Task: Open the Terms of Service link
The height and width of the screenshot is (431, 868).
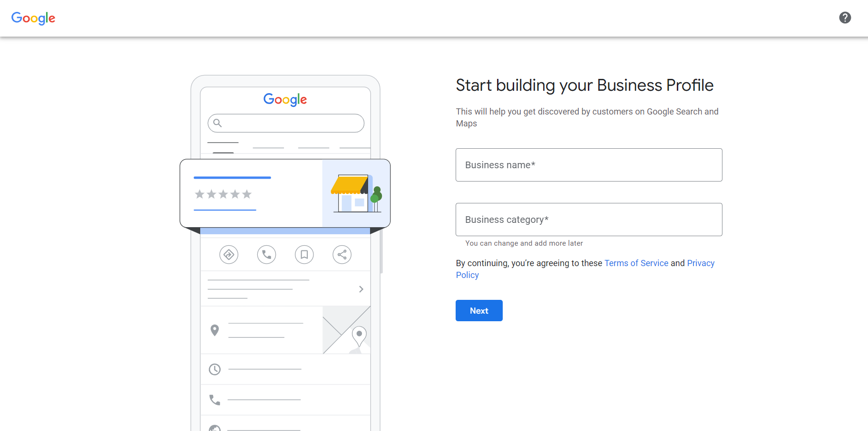Action: click(x=636, y=263)
